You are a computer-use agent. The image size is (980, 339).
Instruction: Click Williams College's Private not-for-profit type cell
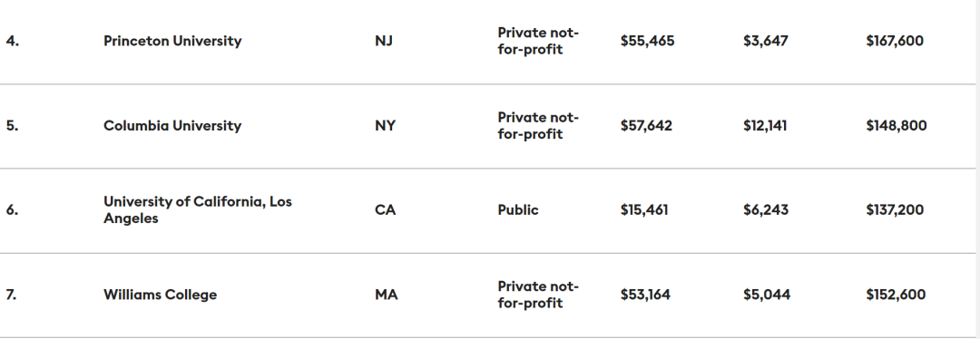(x=538, y=295)
